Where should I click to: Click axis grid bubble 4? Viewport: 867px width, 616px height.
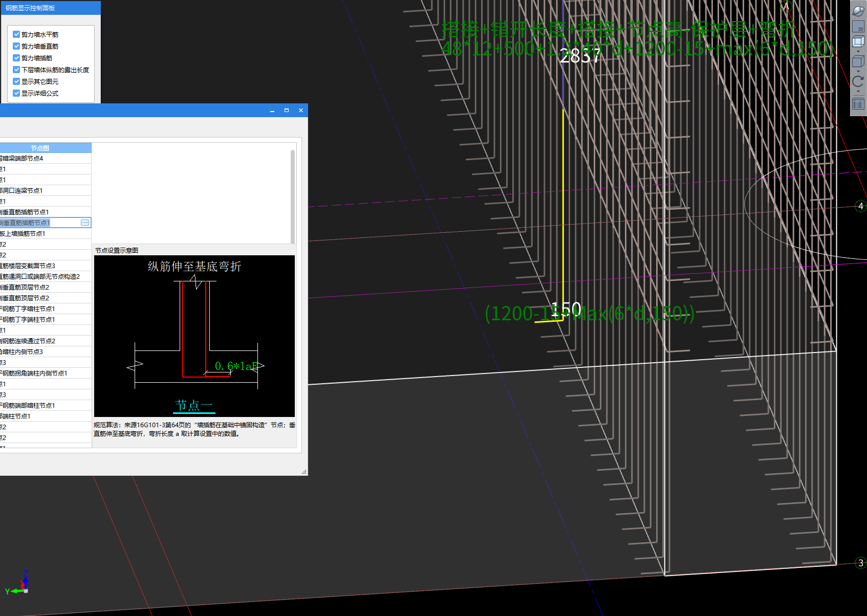tap(861, 206)
